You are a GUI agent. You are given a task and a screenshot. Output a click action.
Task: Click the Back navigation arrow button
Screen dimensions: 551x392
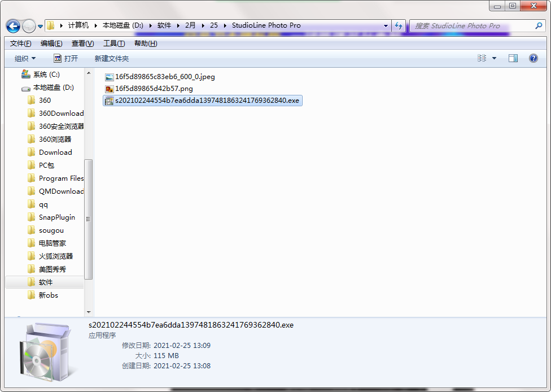pos(13,26)
